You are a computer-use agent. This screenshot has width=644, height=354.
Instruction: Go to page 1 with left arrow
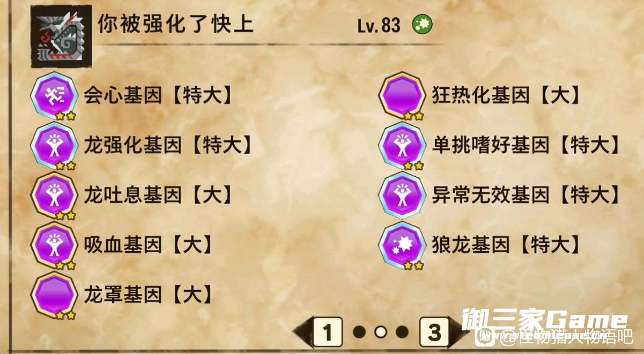point(320,332)
